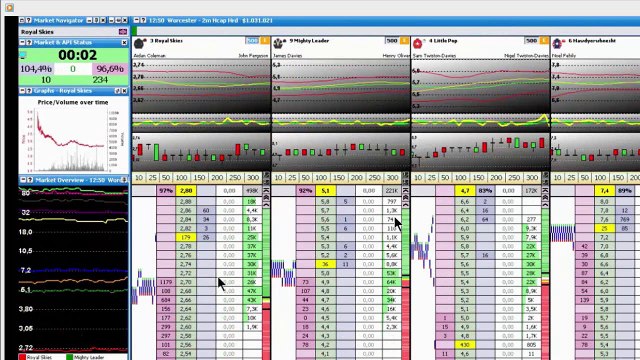Click yellow 179 cell on Royal Skies ladder
Viewport: 640px width, 360px height.
click(x=186, y=237)
